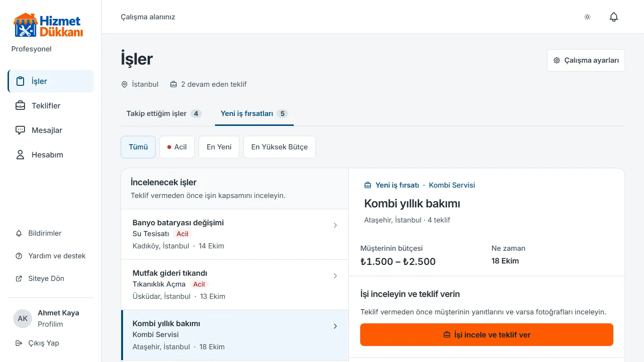Click the location pin icon beside İstanbul
Image resolution: width=644 pixels, height=362 pixels.
point(124,84)
